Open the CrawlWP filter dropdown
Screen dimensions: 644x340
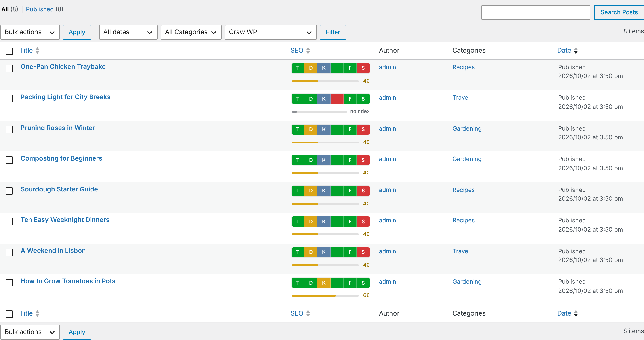click(270, 32)
